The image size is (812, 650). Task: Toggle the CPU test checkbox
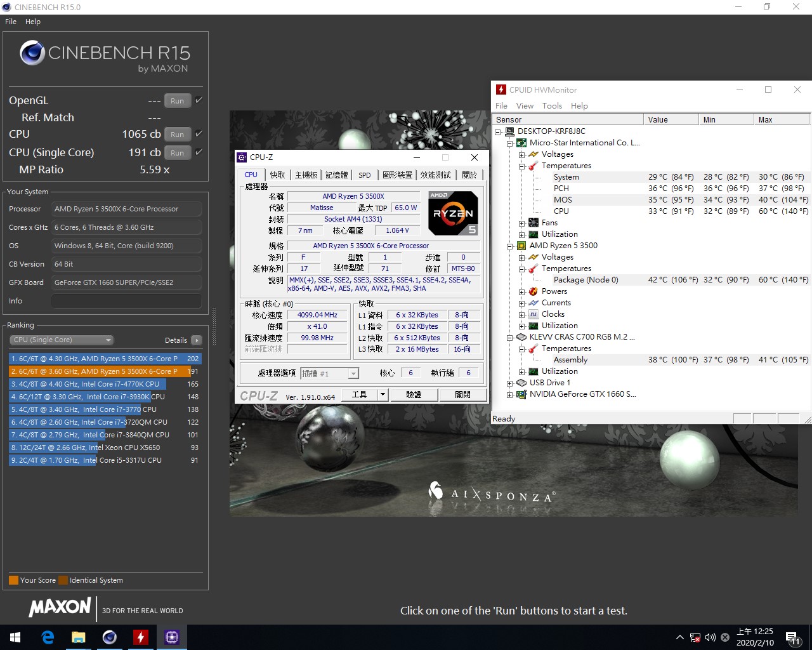pos(199,133)
